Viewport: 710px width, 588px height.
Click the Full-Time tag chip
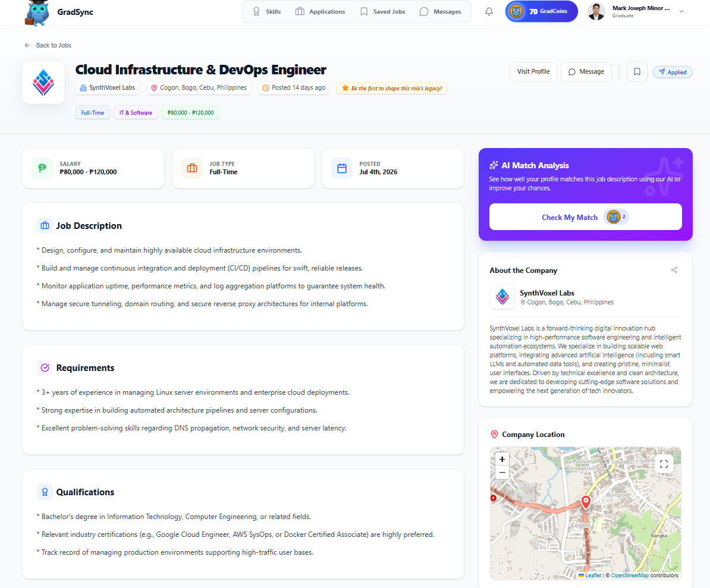point(93,113)
